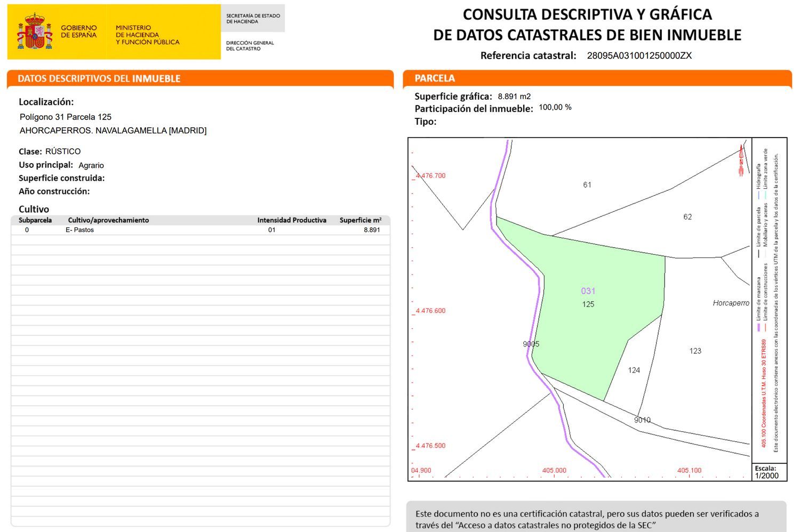Click parcel number 61 on the map
This screenshot has height=532, width=800.
click(x=587, y=185)
